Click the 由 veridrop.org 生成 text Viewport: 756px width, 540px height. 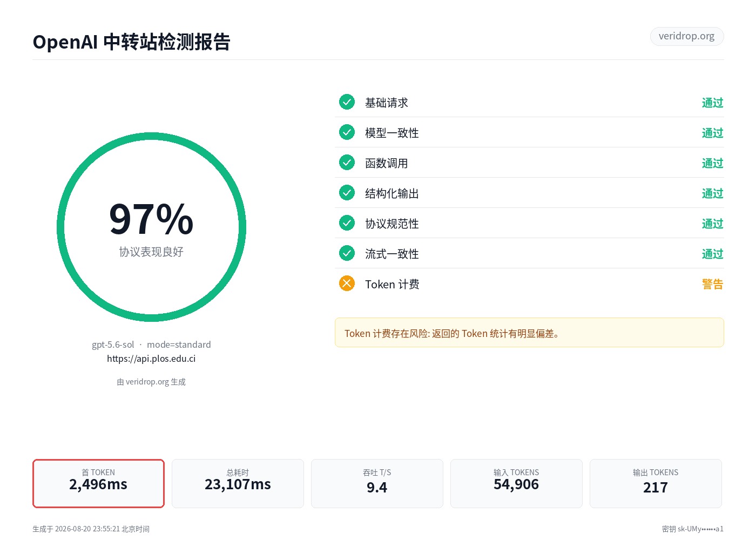point(151,382)
